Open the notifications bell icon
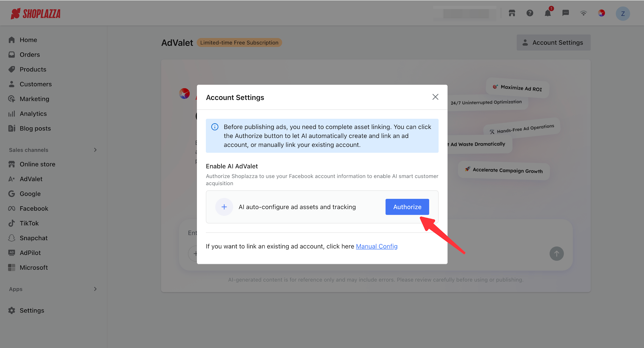Image resolution: width=644 pixels, height=348 pixels. (547, 13)
